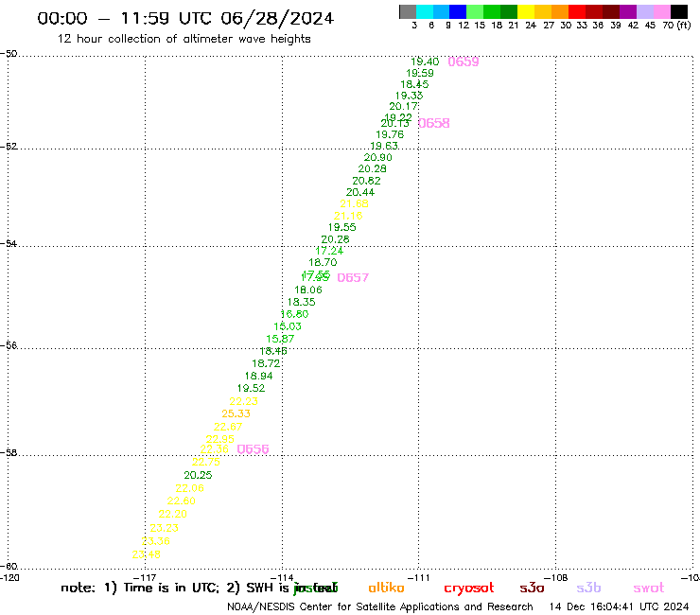Select the yellow 22.23 reading

pyautogui.click(x=244, y=401)
